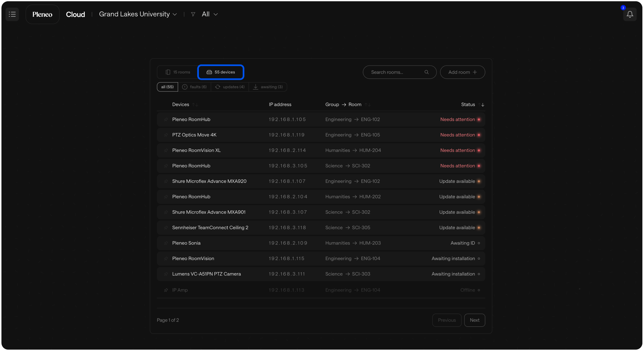The width and height of the screenshot is (644, 351).
Task: Expand the Grand Lakes University dropdown
Action: pyautogui.click(x=138, y=14)
